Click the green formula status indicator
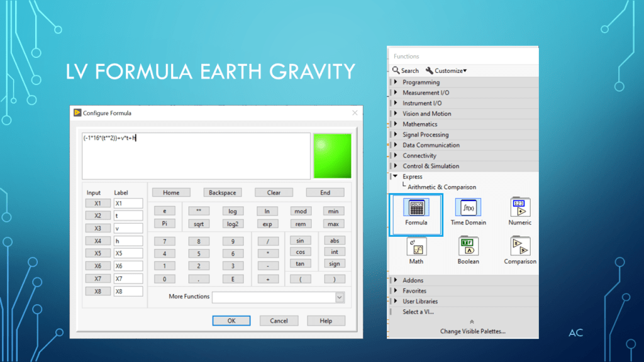 pos(332,156)
